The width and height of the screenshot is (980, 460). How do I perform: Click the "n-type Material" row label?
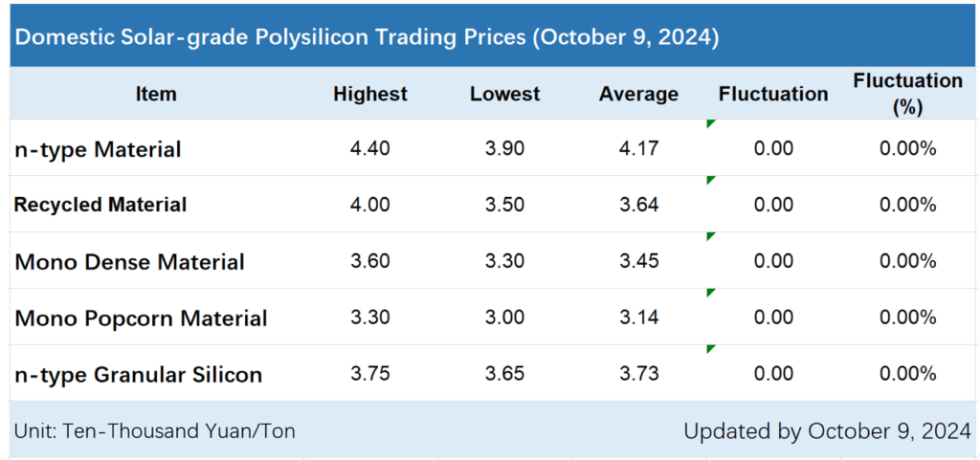[x=98, y=149]
